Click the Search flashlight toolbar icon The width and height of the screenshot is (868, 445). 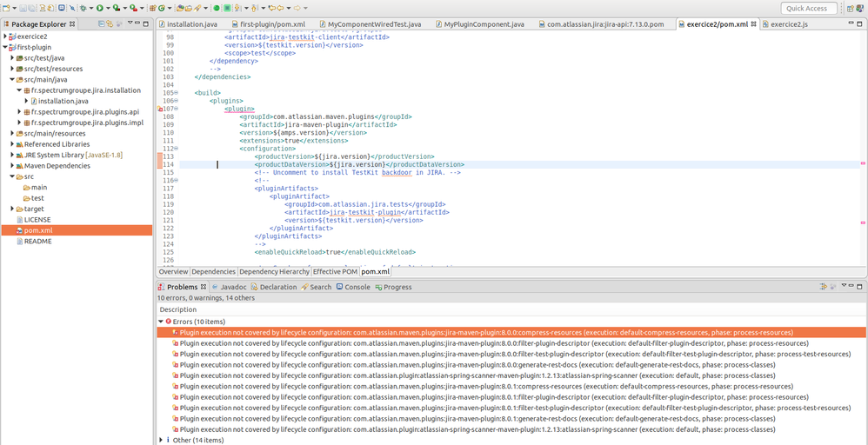[197, 8]
